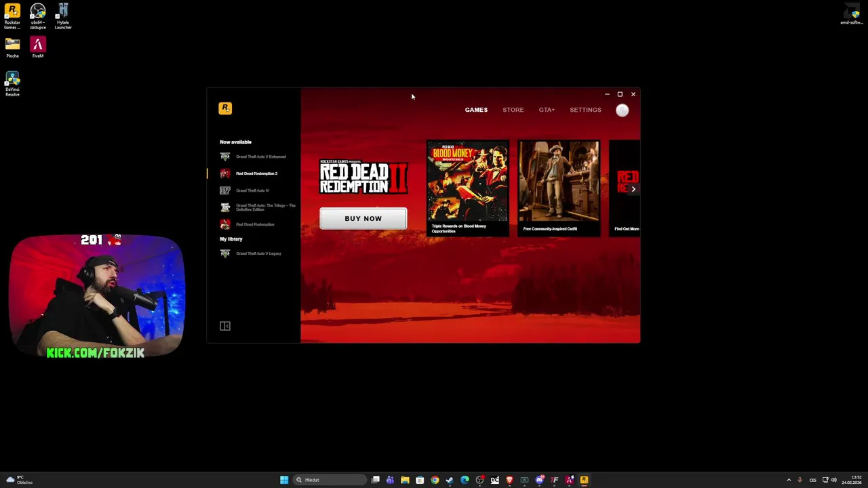Image resolution: width=868 pixels, height=488 pixels.
Task: Open network status tray icon
Action: (825, 480)
